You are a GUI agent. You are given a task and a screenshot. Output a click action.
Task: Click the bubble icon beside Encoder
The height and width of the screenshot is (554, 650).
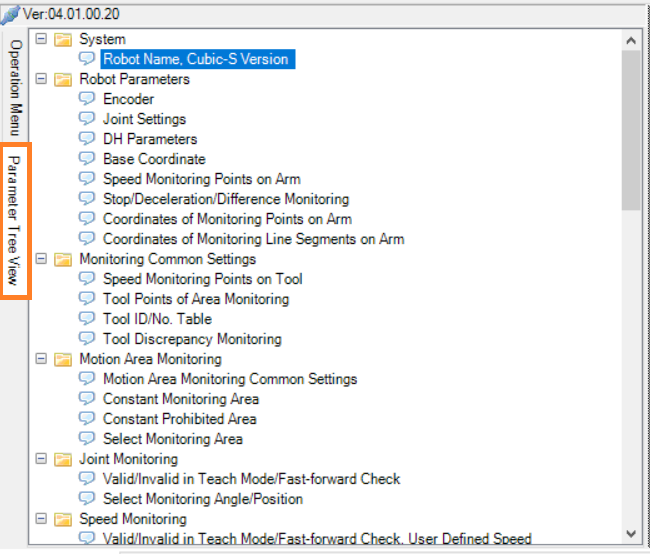[87, 99]
